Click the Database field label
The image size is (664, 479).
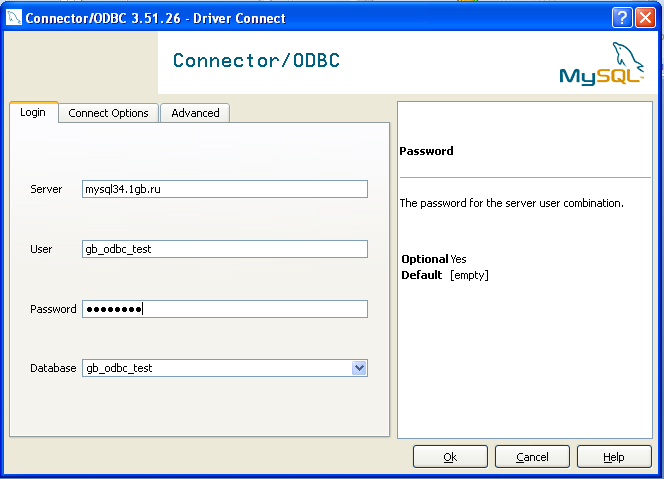pos(53,368)
